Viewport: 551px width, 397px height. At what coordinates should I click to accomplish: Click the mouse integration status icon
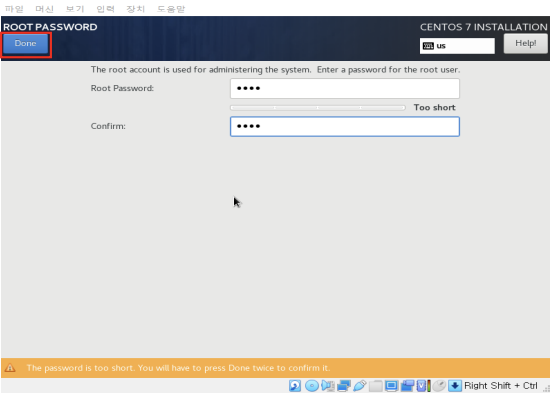pyautogui.click(x=439, y=386)
